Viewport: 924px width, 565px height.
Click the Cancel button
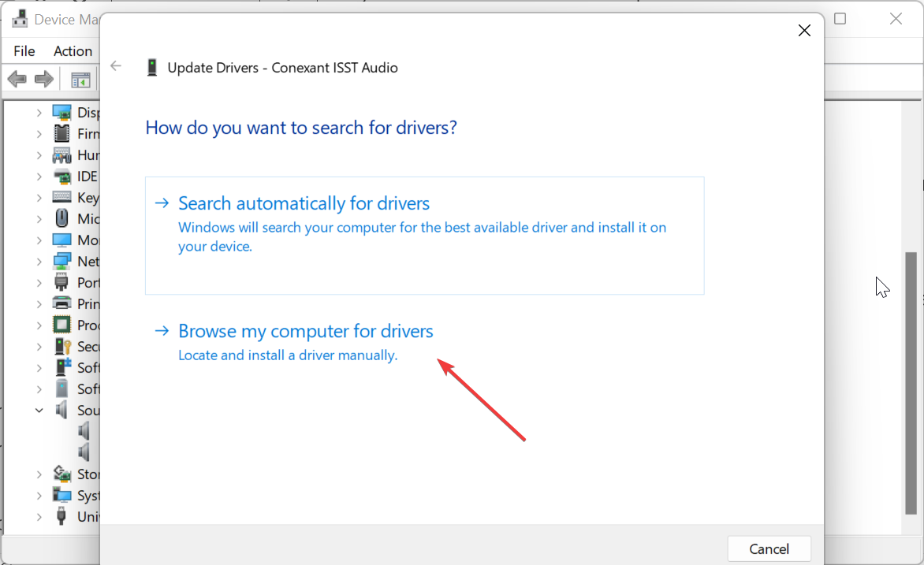[769, 548]
